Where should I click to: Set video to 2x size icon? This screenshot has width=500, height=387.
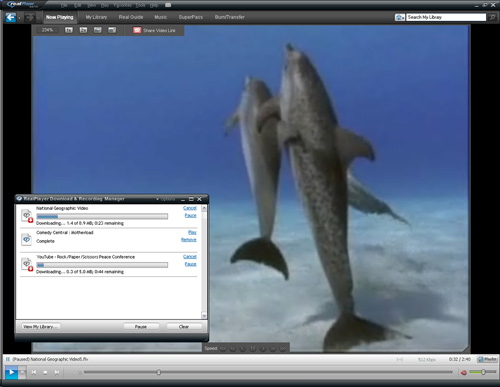[x=83, y=30]
